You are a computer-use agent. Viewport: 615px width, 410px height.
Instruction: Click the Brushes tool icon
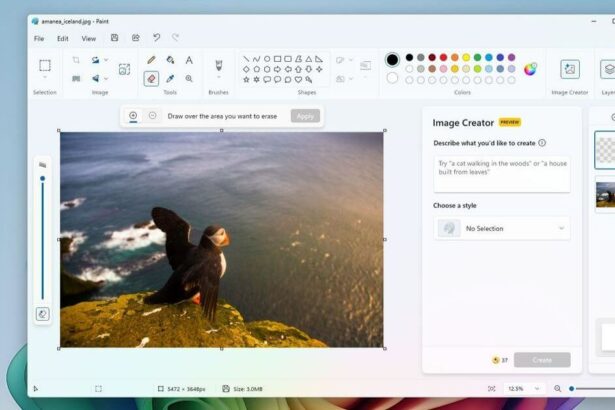point(219,65)
